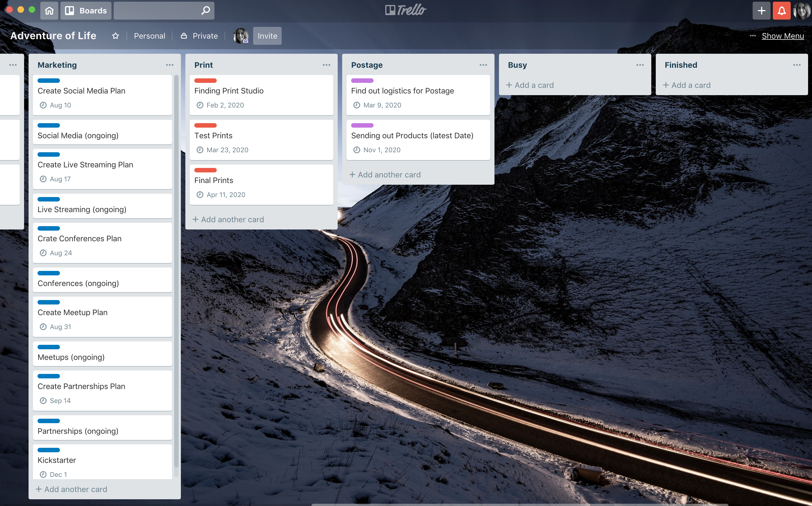Click the Personal team label

click(x=150, y=36)
